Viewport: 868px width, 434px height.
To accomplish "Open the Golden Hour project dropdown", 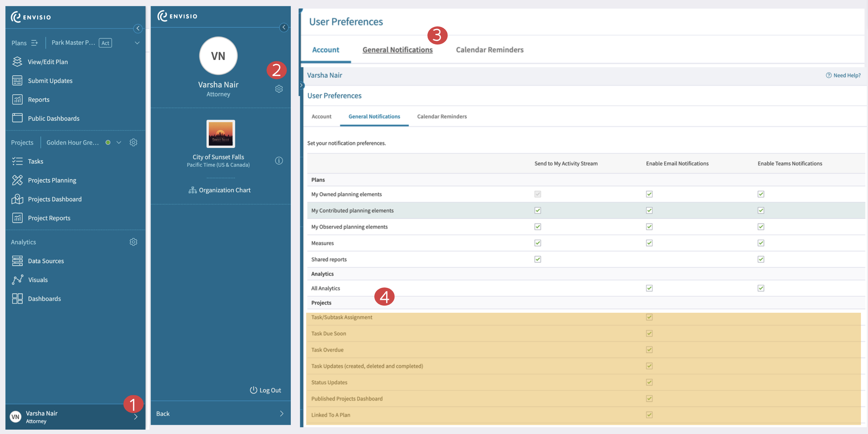I will (x=118, y=142).
